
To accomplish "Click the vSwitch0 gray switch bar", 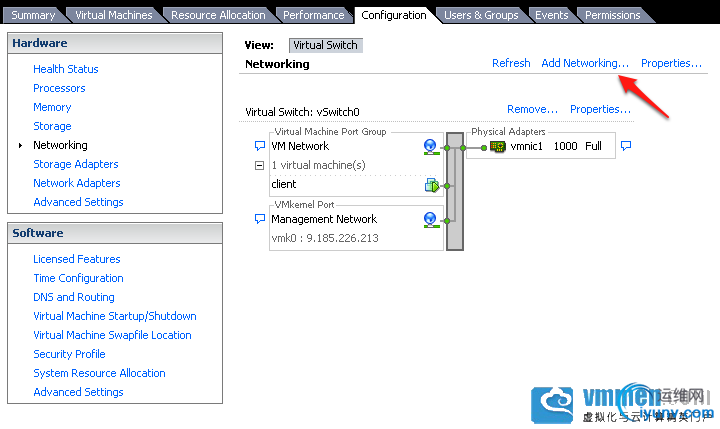I will point(456,190).
